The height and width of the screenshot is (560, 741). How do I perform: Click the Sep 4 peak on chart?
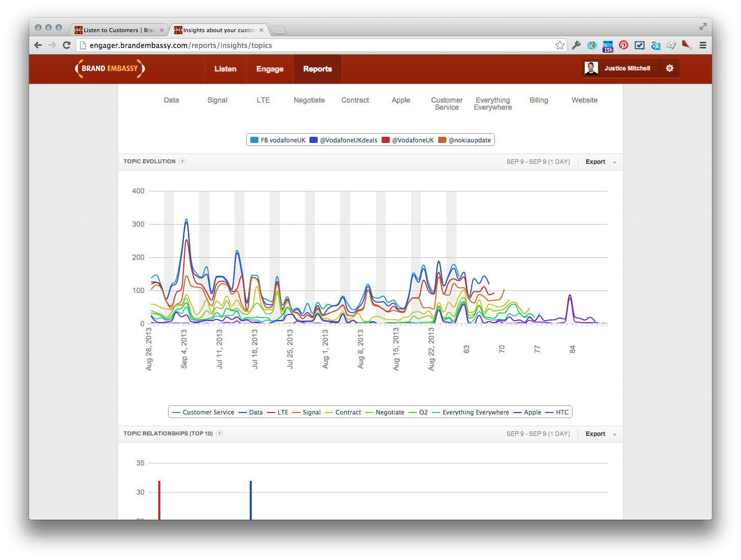click(x=186, y=220)
